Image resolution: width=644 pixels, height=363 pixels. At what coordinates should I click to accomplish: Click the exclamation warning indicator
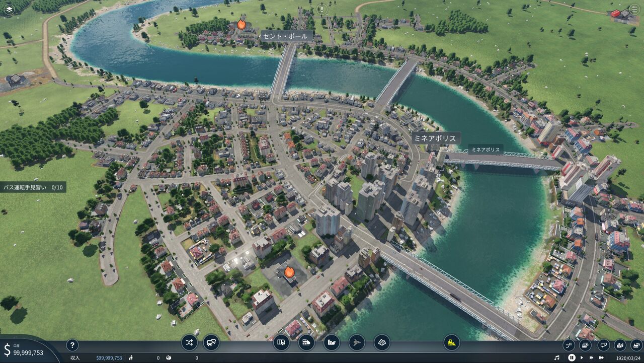[x=322, y=9]
